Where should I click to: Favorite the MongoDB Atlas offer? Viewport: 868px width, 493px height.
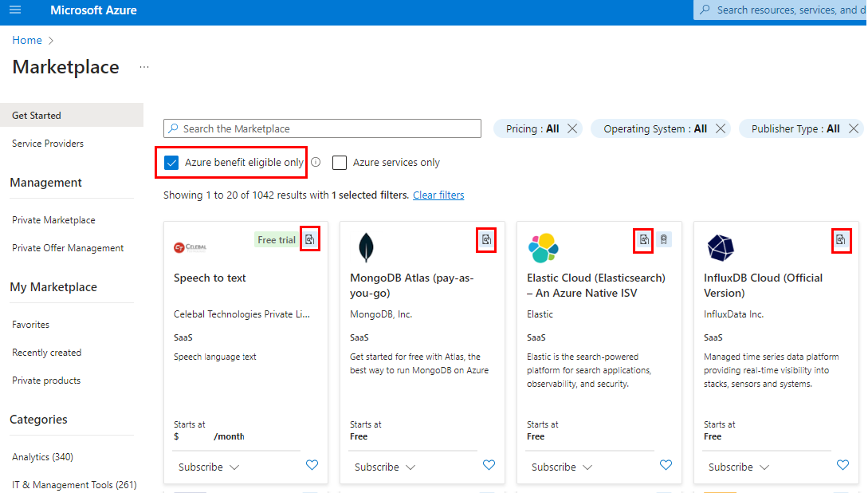[489, 465]
